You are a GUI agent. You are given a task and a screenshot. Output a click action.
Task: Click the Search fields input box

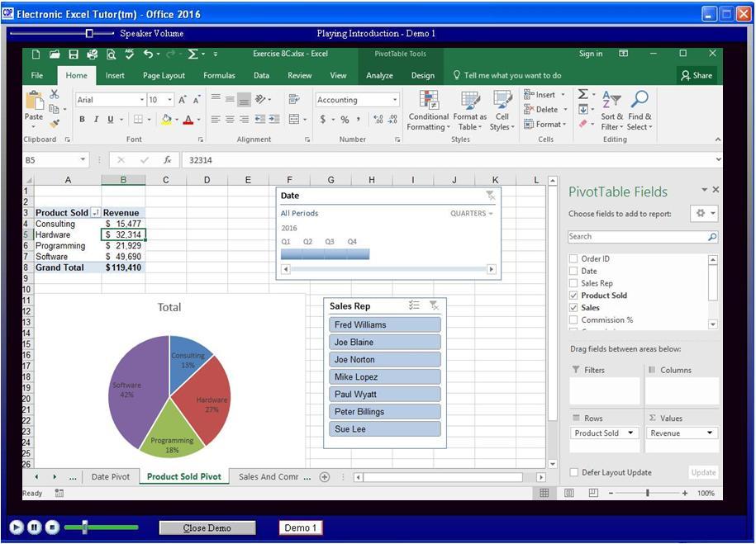(x=643, y=237)
